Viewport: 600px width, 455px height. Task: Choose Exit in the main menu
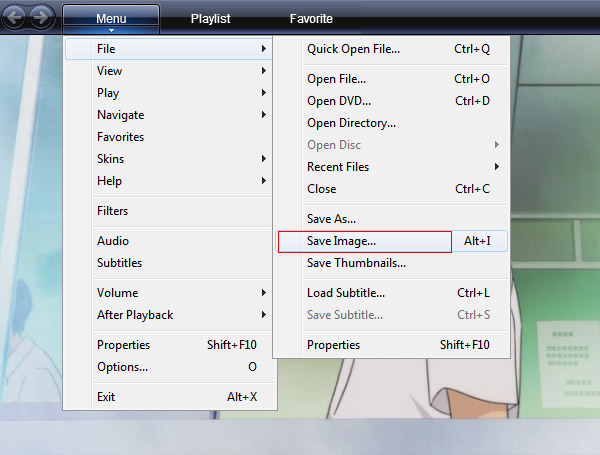pos(168,397)
